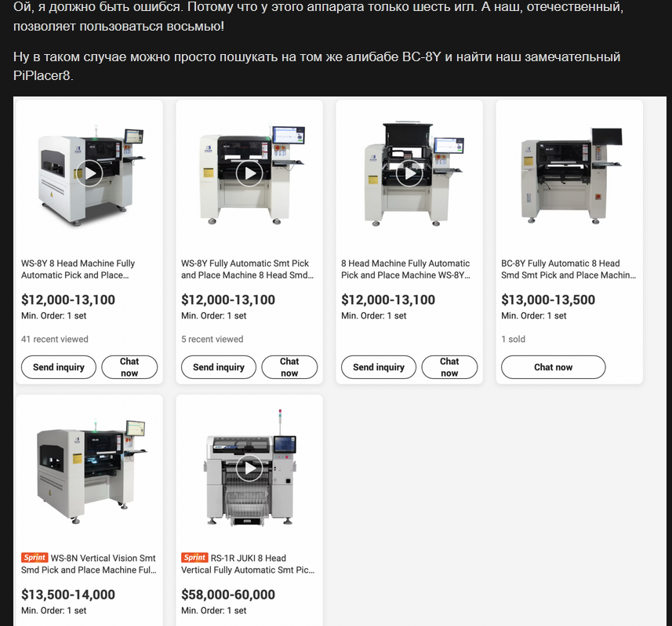Click the wide Chat now button for BC-8Y
The height and width of the screenshot is (626, 672).
[x=554, y=367]
